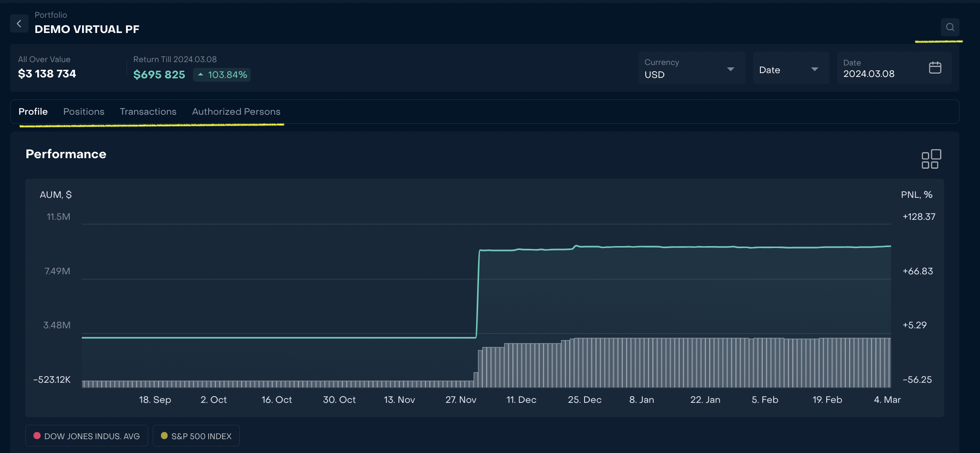
Task: Click the $695 825 return value
Action: point(159,75)
